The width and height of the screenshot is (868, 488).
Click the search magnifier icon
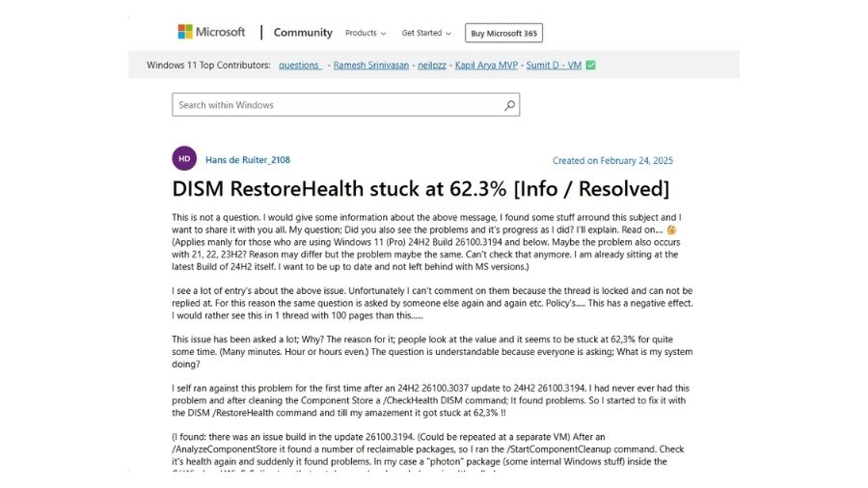tap(509, 105)
